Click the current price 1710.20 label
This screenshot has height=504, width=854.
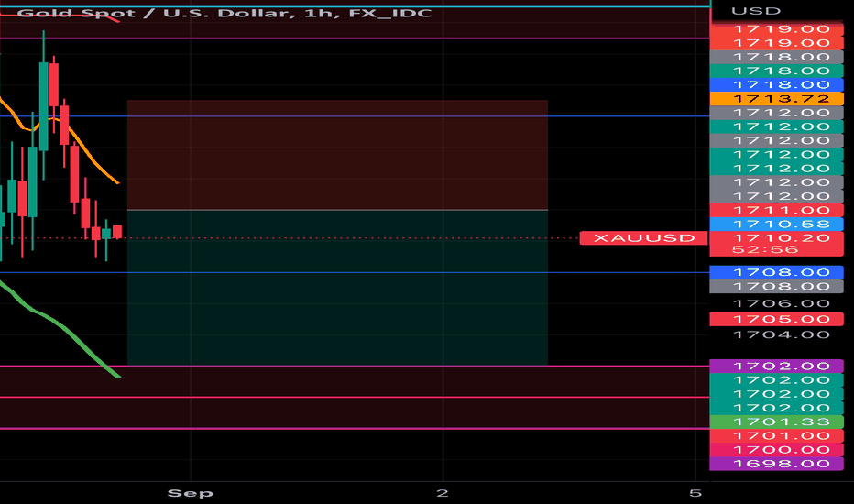(781, 237)
